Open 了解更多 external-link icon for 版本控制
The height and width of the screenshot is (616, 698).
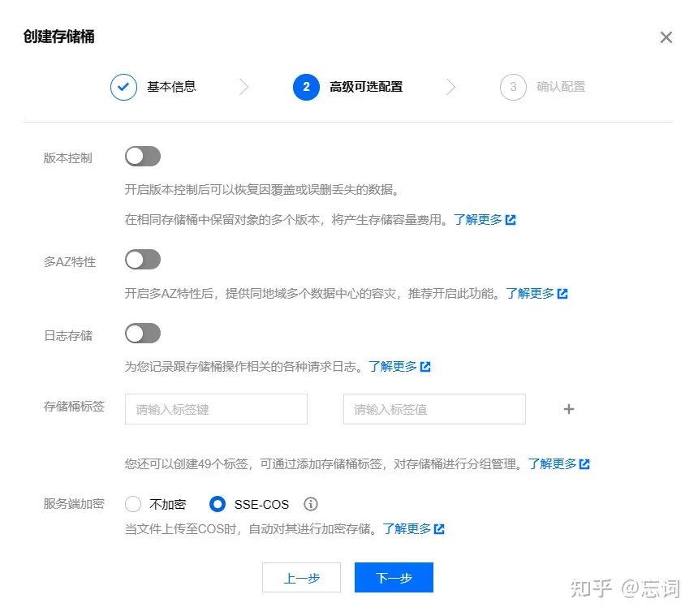pyautogui.click(x=511, y=219)
